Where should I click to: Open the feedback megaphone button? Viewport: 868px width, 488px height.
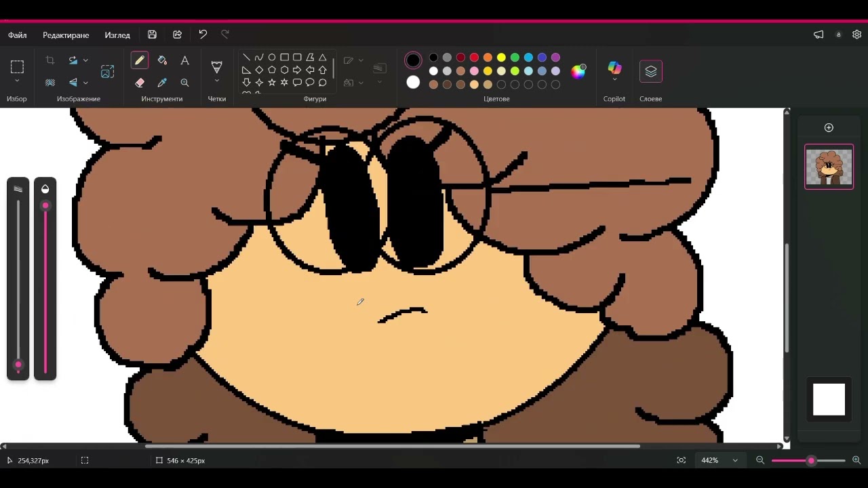pos(818,35)
